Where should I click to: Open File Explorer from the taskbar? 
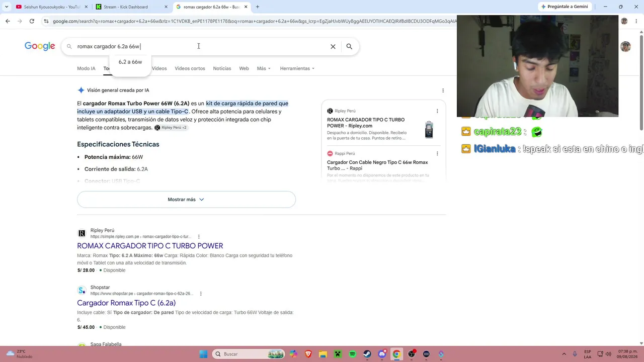(323, 354)
